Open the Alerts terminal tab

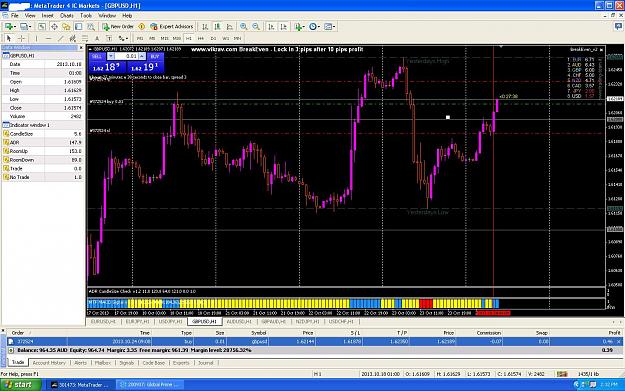coord(80,363)
